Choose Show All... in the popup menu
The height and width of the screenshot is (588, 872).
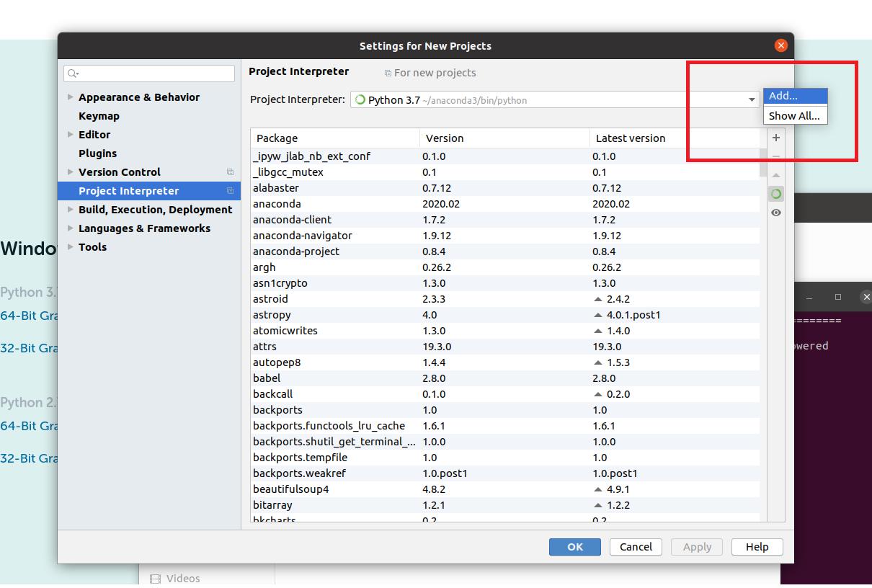pyautogui.click(x=794, y=116)
